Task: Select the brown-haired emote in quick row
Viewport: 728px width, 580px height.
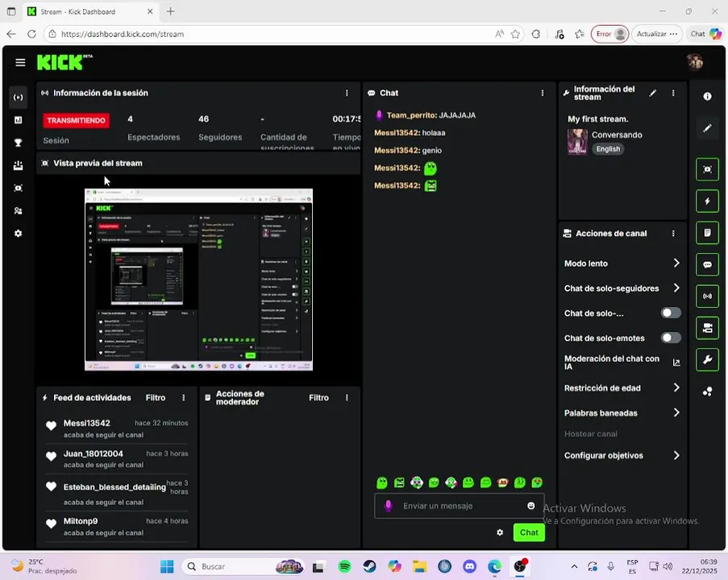Action: pos(502,483)
